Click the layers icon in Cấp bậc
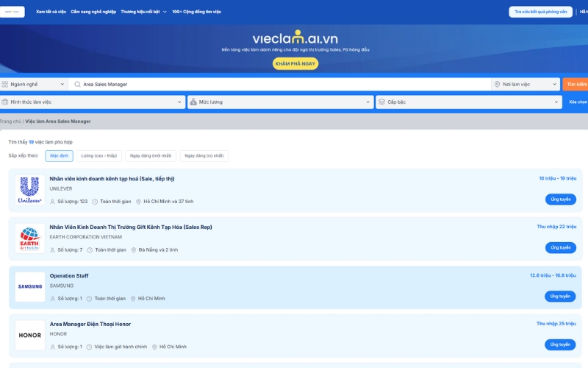Viewport: 588px width, 368px height. coord(381,102)
